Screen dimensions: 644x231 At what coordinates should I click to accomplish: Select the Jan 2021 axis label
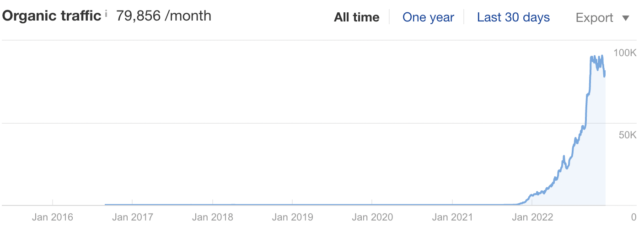(452, 217)
